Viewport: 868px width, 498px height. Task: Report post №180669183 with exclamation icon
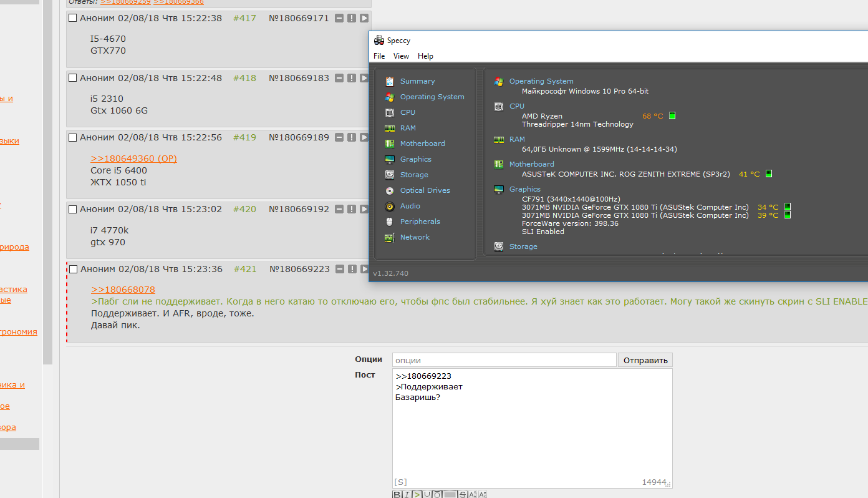click(x=352, y=78)
